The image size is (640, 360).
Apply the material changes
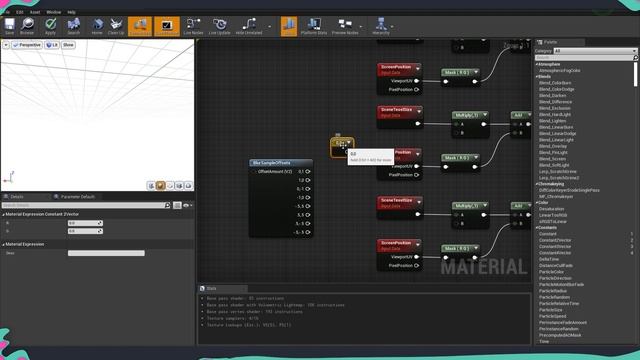coord(50,27)
